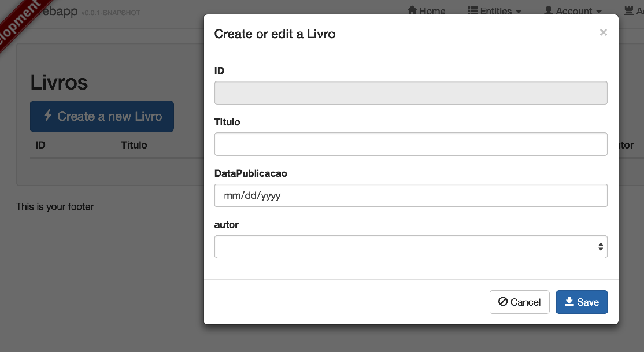Viewport: 644px width, 352px height.
Task: Expand the Entities menu caret
Action: (x=519, y=12)
